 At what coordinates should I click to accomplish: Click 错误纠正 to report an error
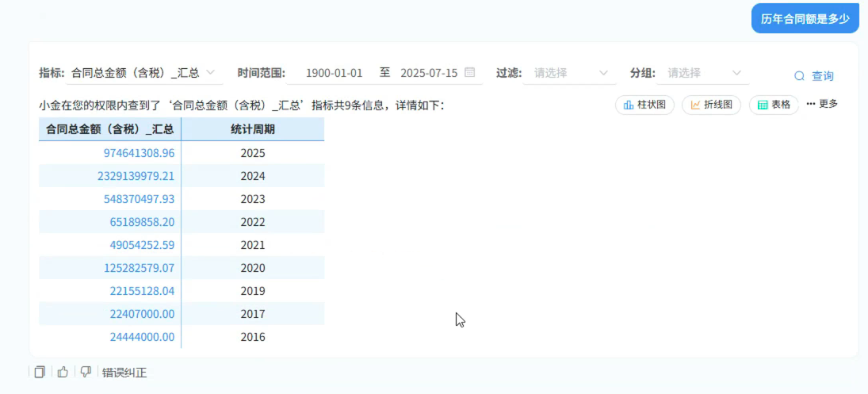[x=124, y=373]
